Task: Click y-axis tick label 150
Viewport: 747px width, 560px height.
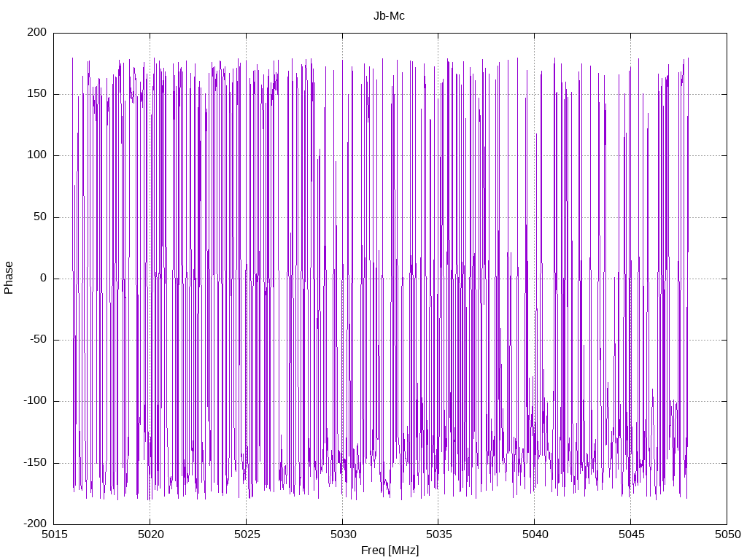Action: (37, 94)
